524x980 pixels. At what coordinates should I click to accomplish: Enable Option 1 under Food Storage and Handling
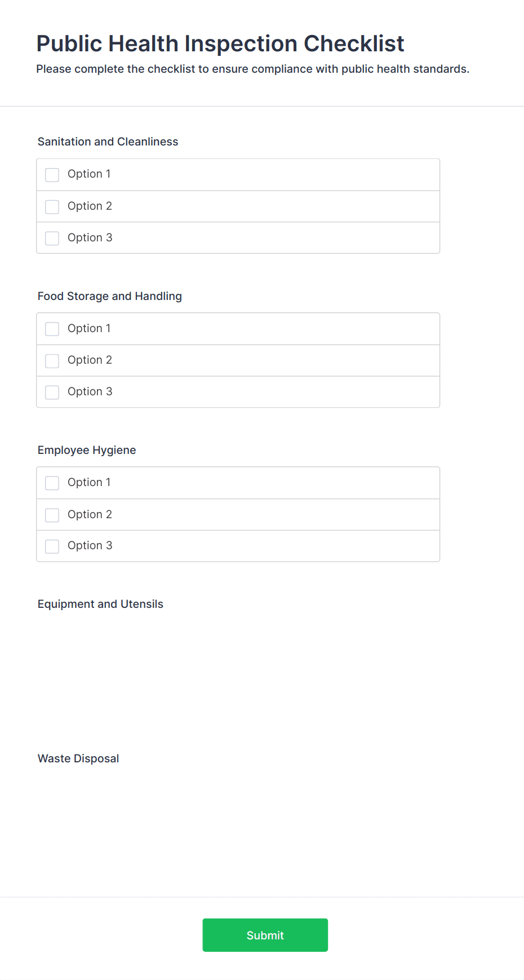(52, 329)
